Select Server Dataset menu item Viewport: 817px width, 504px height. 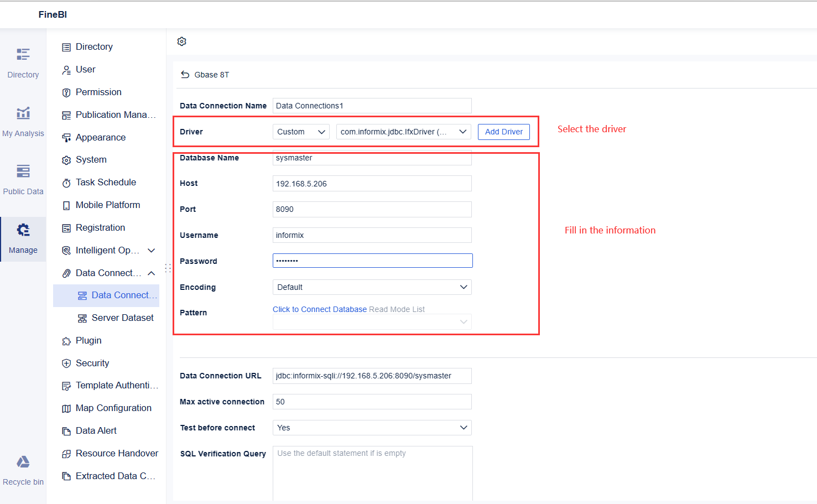click(122, 318)
